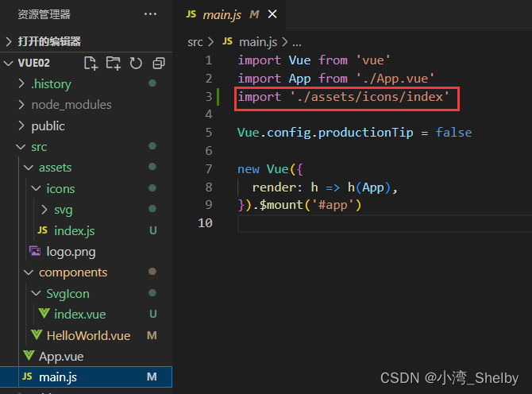The width and height of the screenshot is (532, 394).
Task: Click the Vue icon beside App.vue
Action: click(29, 356)
